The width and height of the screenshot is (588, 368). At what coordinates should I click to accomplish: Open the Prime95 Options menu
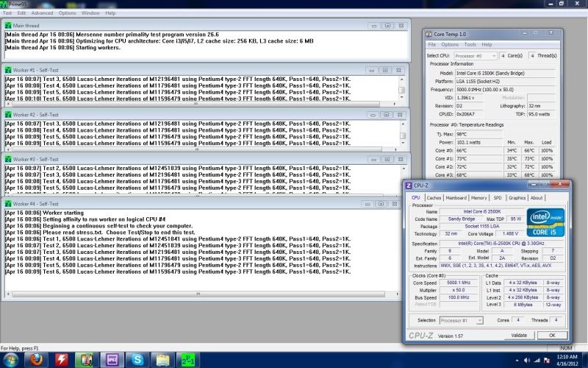click(67, 13)
